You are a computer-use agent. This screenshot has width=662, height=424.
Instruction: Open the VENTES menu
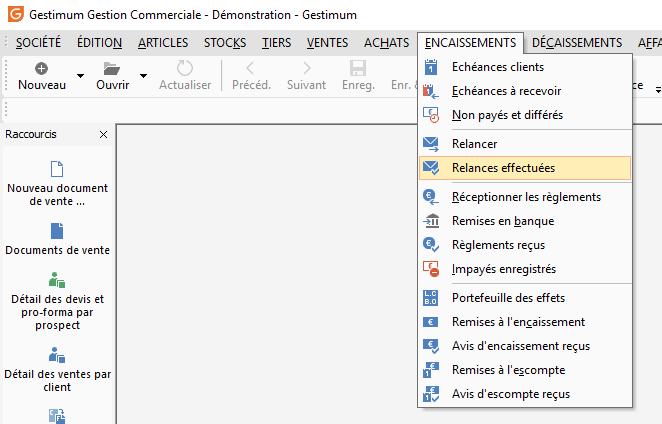click(x=328, y=43)
